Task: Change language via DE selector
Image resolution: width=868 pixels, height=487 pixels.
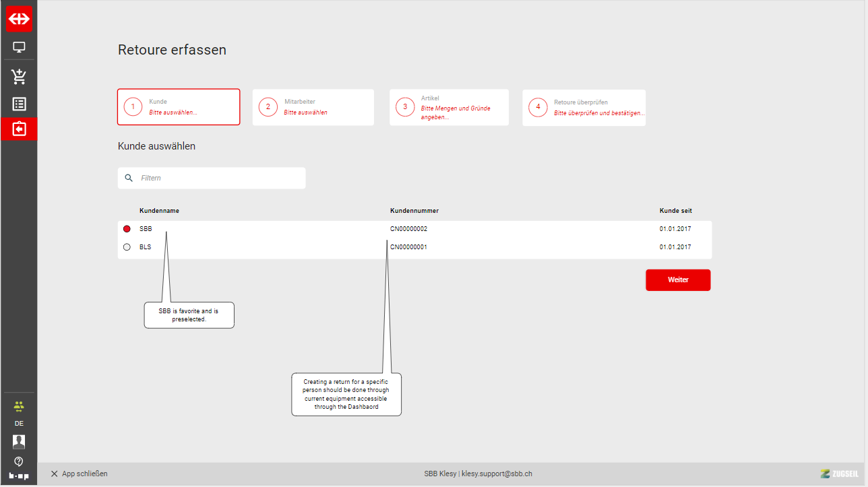Action: pyautogui.click(x=19, y=424)
